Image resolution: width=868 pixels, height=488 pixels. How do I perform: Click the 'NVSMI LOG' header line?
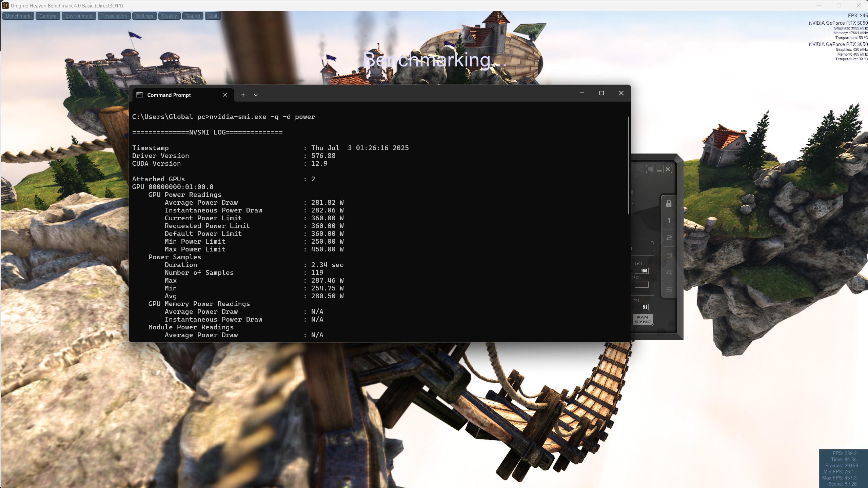click(x=208, y=133)
